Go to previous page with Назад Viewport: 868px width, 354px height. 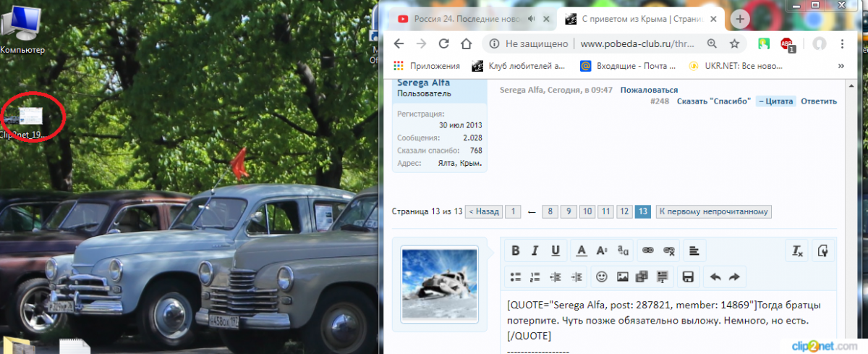483,211
